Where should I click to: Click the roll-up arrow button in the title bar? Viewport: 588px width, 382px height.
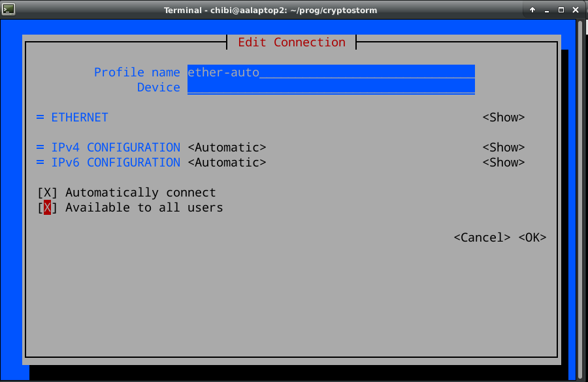pos(532,10)
